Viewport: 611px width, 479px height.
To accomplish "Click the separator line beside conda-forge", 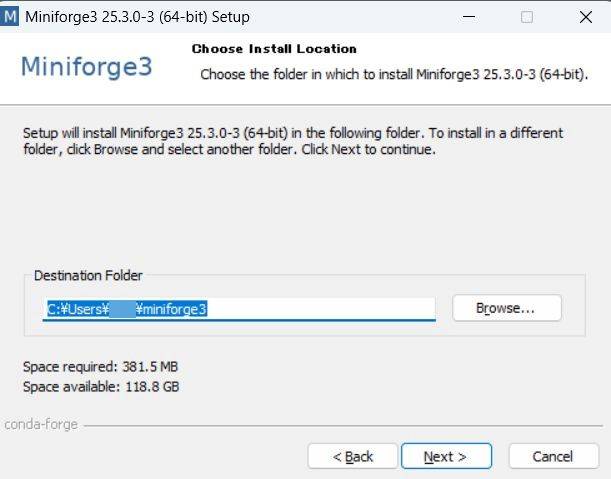I will 343,426.
